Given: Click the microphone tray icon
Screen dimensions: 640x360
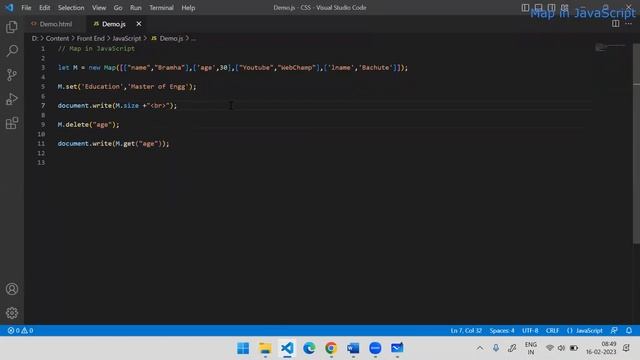Looking at the screenshot, I should click(496, 348).
